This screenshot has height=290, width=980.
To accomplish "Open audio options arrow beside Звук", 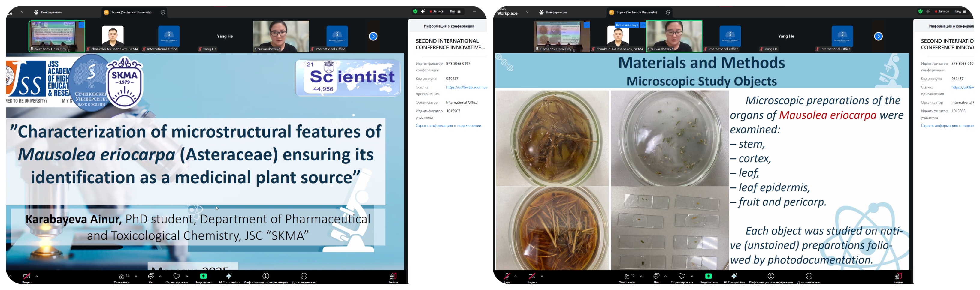I will pyautogui.click(x=516, y=276).
